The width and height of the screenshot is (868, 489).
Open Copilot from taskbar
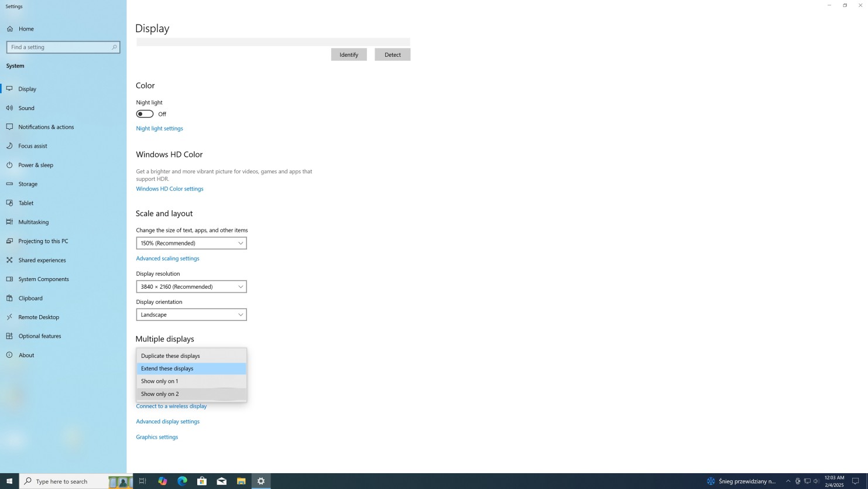click(163, 481)
